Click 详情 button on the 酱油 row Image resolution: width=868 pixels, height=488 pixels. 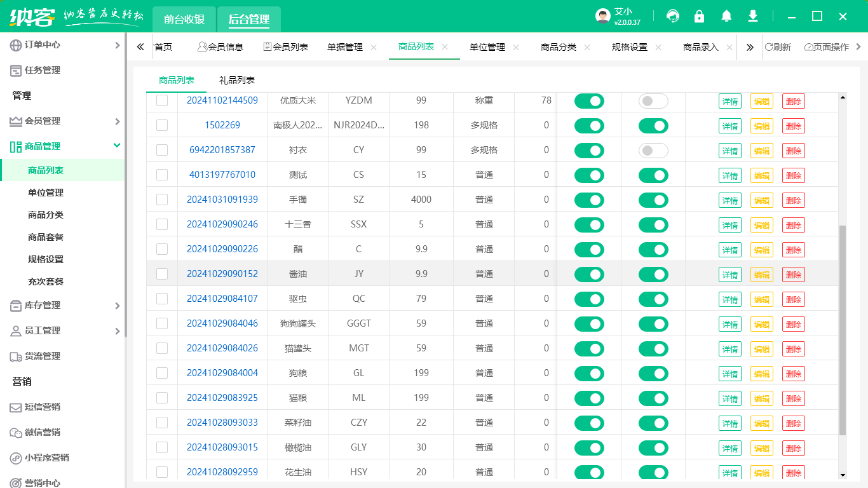tap(729, 274)
